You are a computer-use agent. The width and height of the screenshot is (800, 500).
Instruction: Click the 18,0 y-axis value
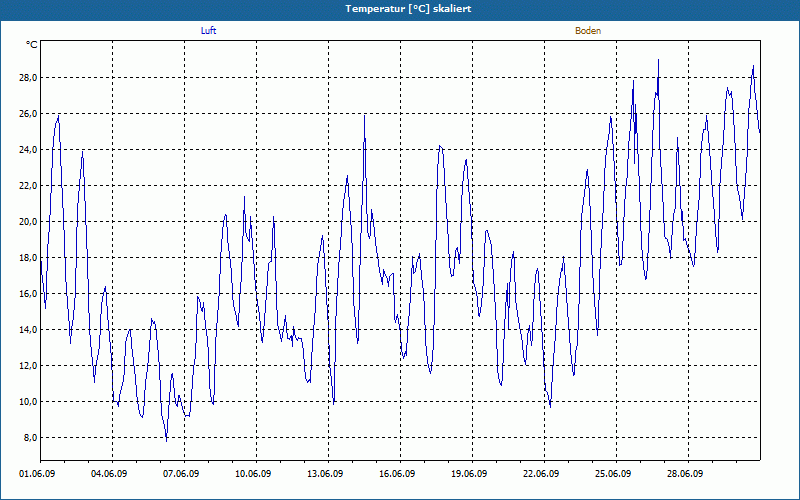click(x=28, y=258)
